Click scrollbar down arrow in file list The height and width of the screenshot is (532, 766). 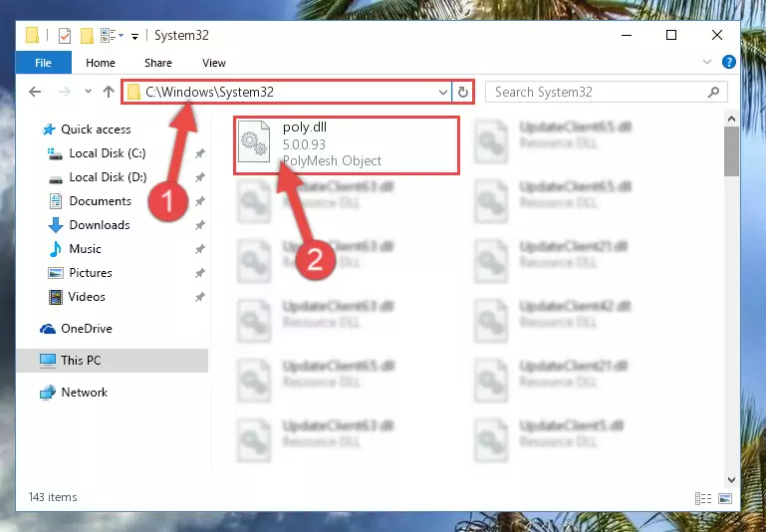[x=731, y=480]
